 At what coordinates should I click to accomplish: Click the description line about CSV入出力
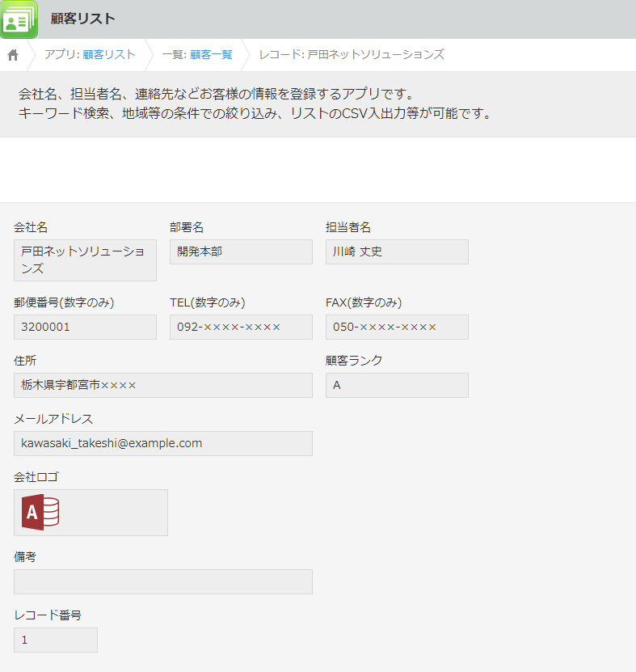pos(255,113)
